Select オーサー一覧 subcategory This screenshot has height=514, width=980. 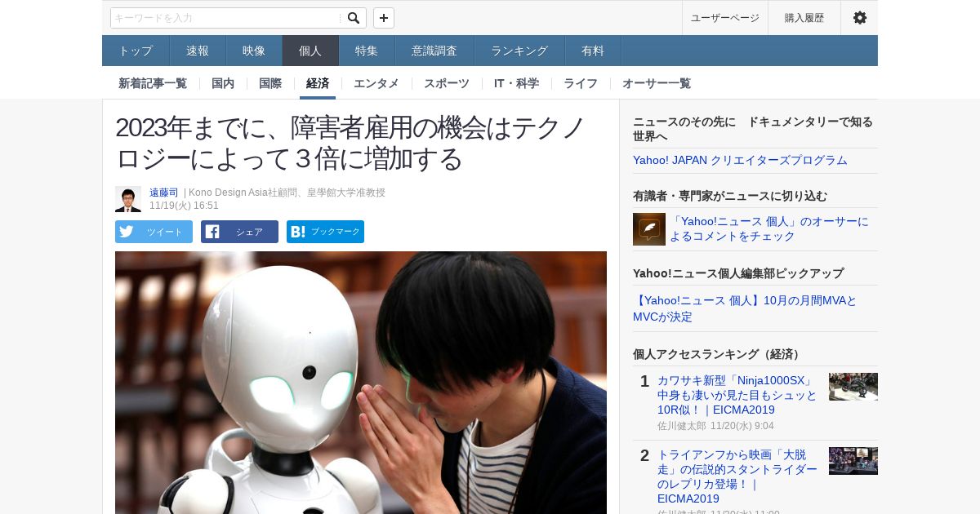pyautogui.click(x=657, y=83)
